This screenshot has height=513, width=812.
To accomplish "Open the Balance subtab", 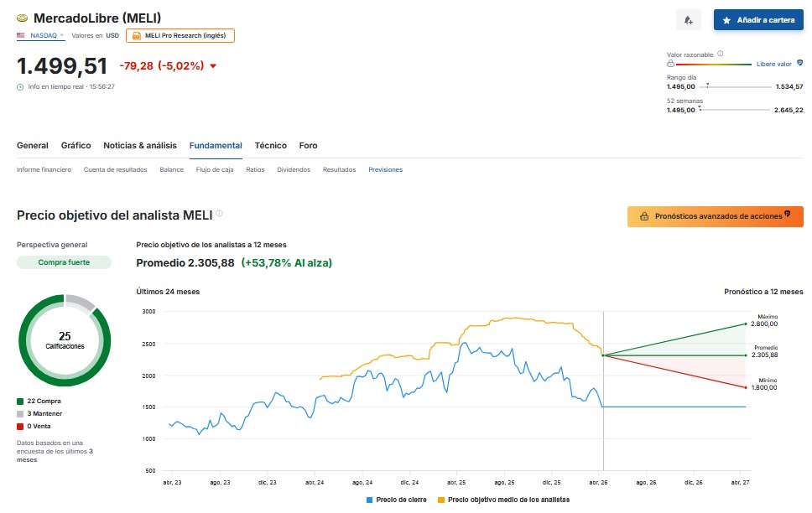I will pyautogui.click(x=171, y=170).
